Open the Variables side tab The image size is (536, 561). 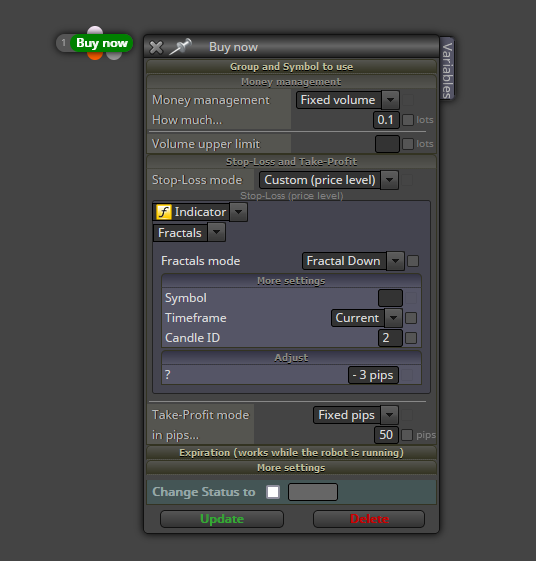(447, 69)
